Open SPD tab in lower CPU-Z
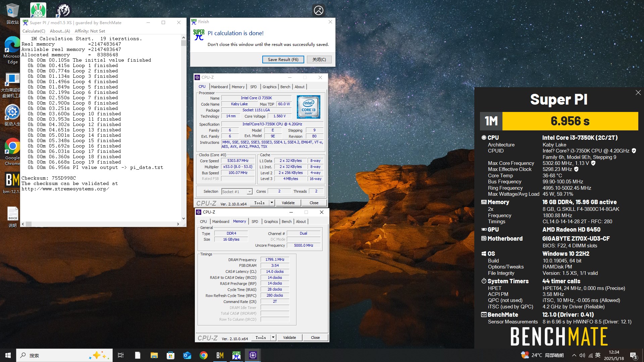The image size is (644, 362). (255, 222)
